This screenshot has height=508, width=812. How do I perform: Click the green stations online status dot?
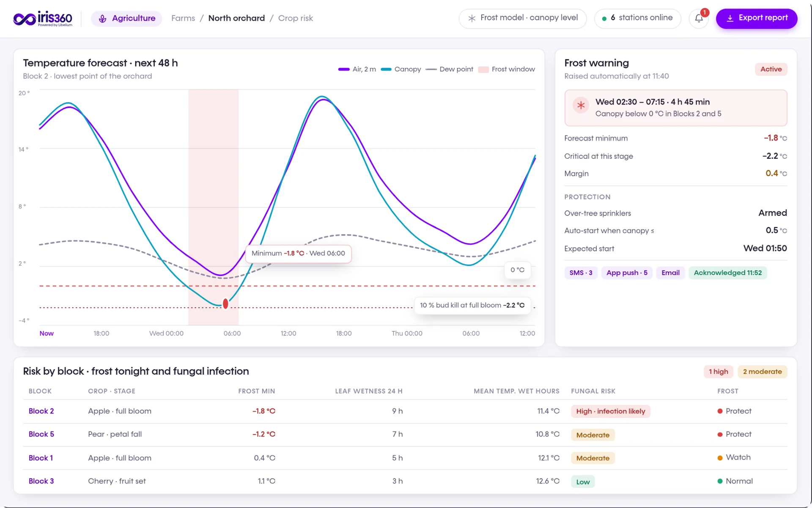(604, 19)
